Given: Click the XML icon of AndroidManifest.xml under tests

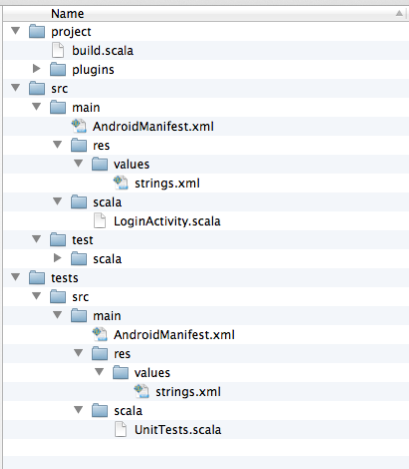Looking at the screenshot, I should [x=100, y=334].
